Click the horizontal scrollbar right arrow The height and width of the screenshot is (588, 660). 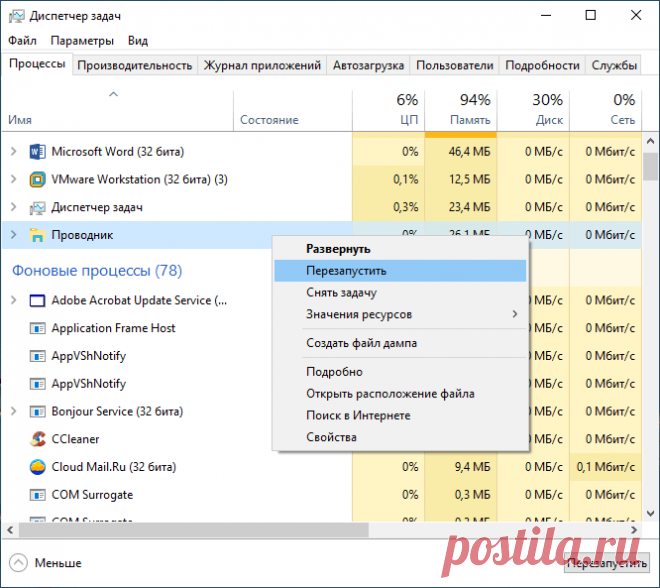tap(634, 530)
